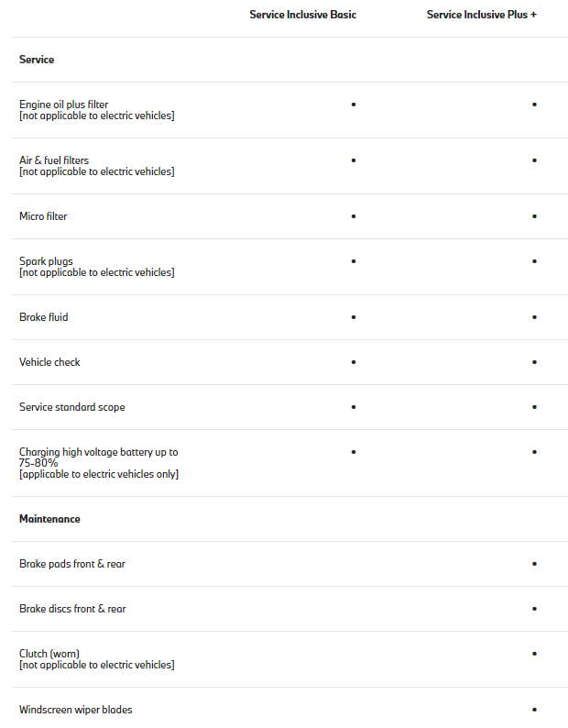Select Brake discs front & rear text
The width and height of the screenshot is (568, 728).
pyautogui.click(x=72, y=609)
